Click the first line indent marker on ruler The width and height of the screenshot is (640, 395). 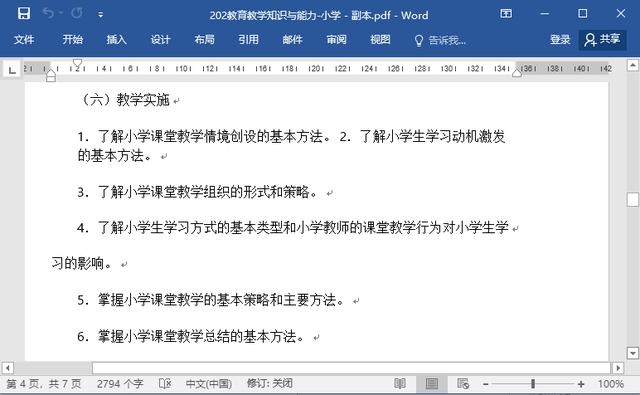coord(77,63)
